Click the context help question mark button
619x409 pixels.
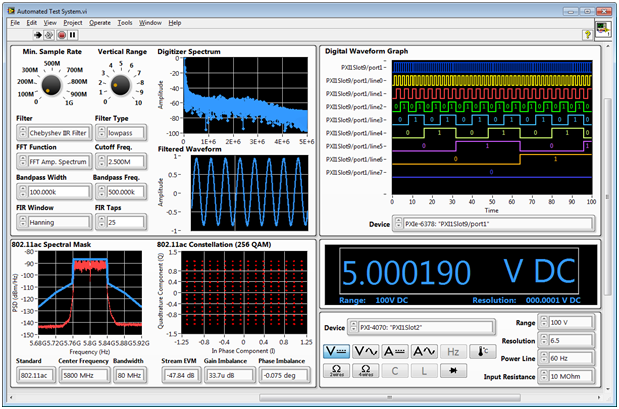(x=588, y=34)
